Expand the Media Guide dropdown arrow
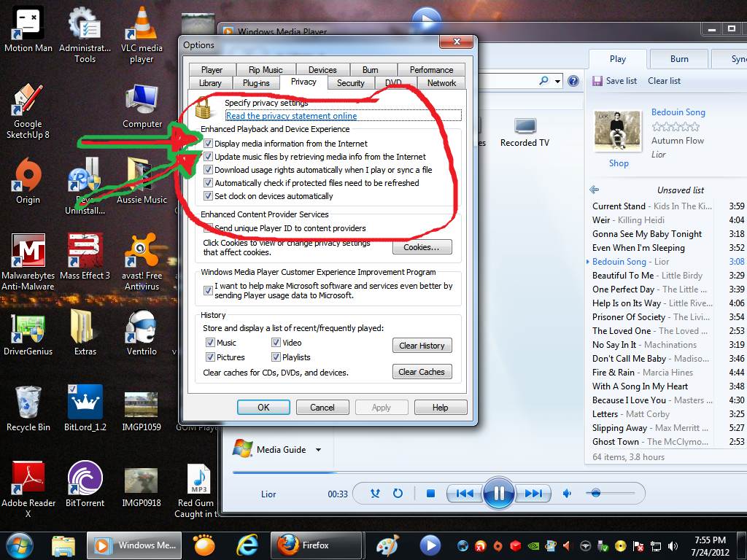This screenshot has width=747, height=560. (318, 450)
